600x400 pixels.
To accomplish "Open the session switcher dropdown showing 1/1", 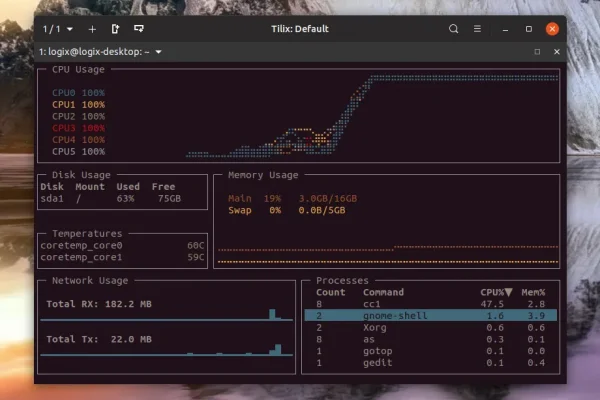I will [x=58, y=29].
